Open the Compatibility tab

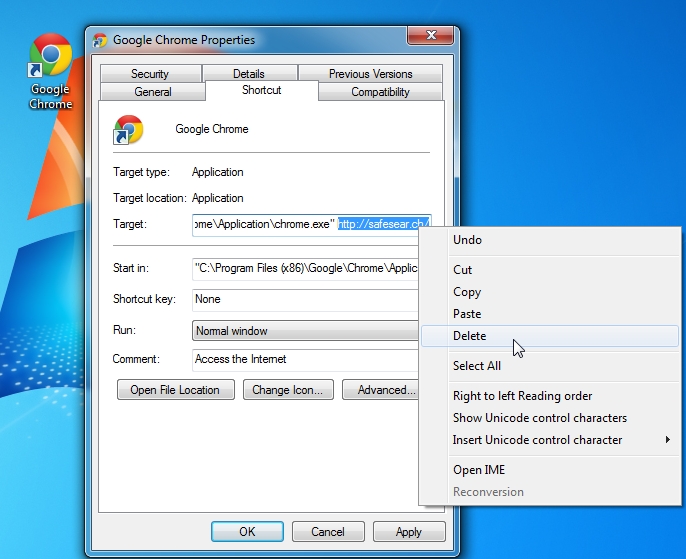coord(380,92)
